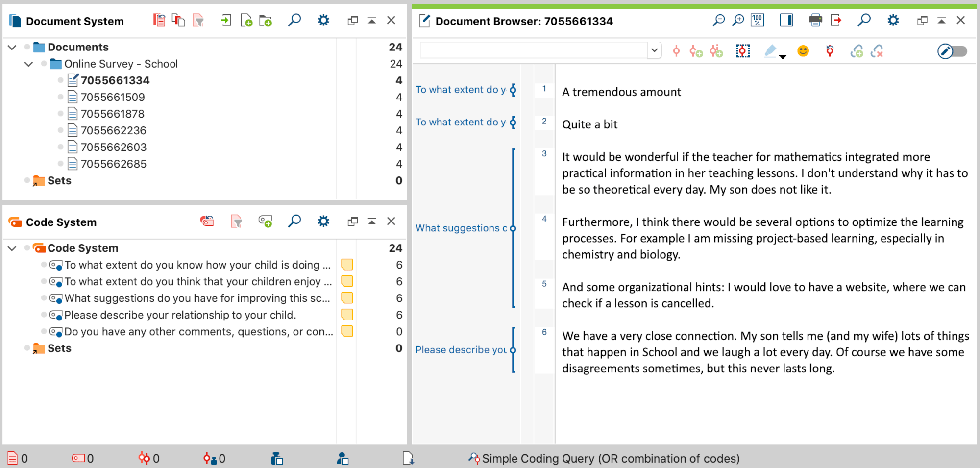Remove link icon with red x
Image resolution: width=980 pixels, height=468 pixels.
click(x=877, y=51)
